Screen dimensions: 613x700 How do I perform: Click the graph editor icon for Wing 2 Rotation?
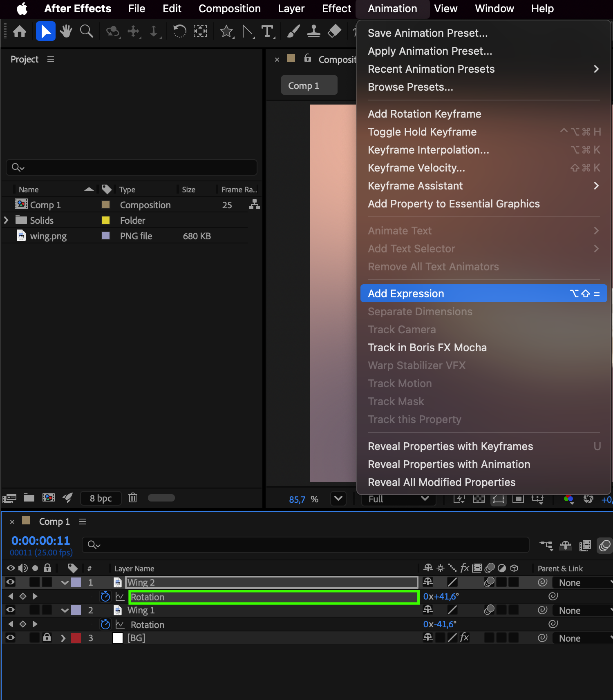pyautogui.click(x=120, y=597)
